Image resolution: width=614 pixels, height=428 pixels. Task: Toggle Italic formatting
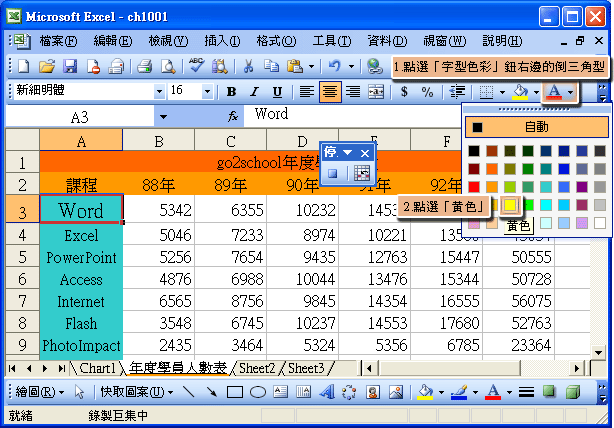pos(255,92)
